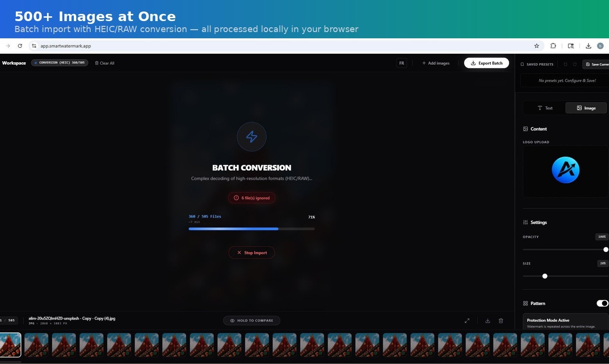This screenshot has height=364, width=609.
Task: Click Export Batch button
Action: (486, 63)
